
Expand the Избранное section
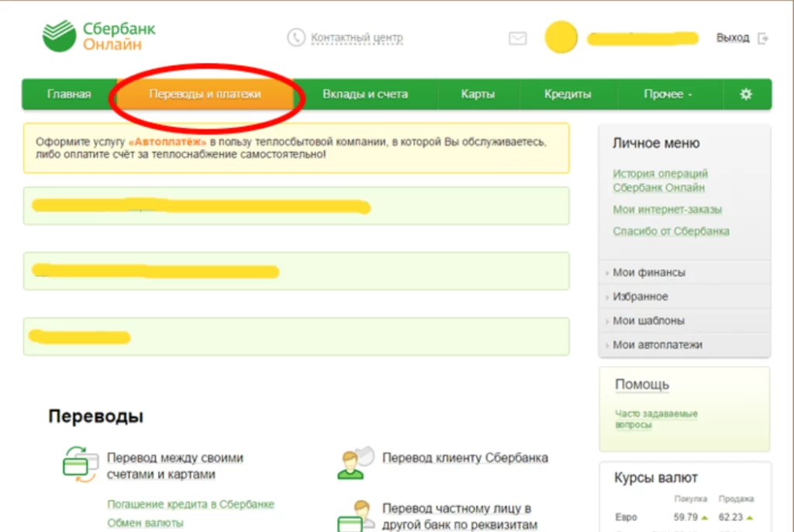click(x=640, y=296)
